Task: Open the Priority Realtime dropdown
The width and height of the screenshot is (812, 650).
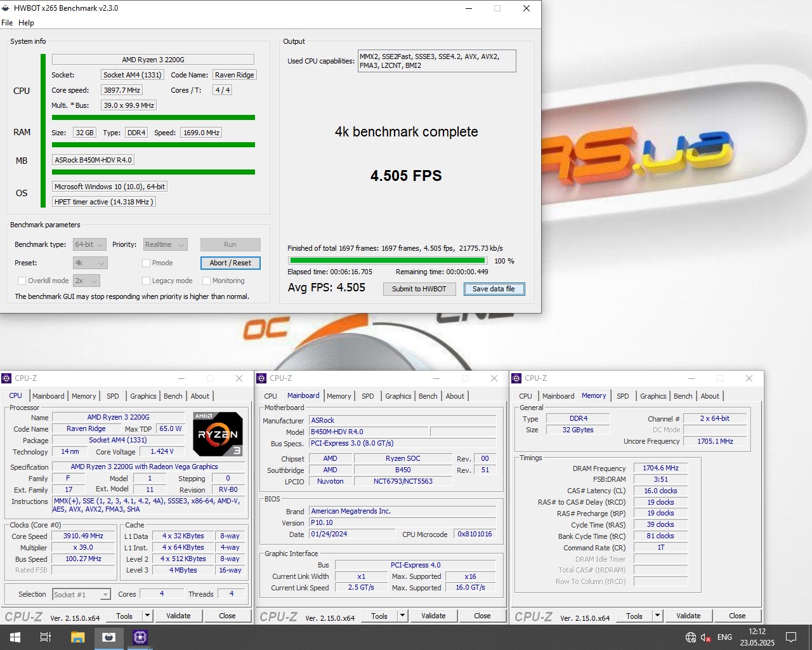Action: click(166, 244)
